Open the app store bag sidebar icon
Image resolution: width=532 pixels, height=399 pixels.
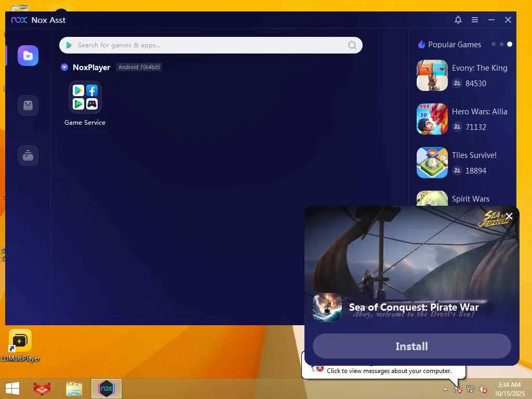pyautogui.click(x=28, y=105)
